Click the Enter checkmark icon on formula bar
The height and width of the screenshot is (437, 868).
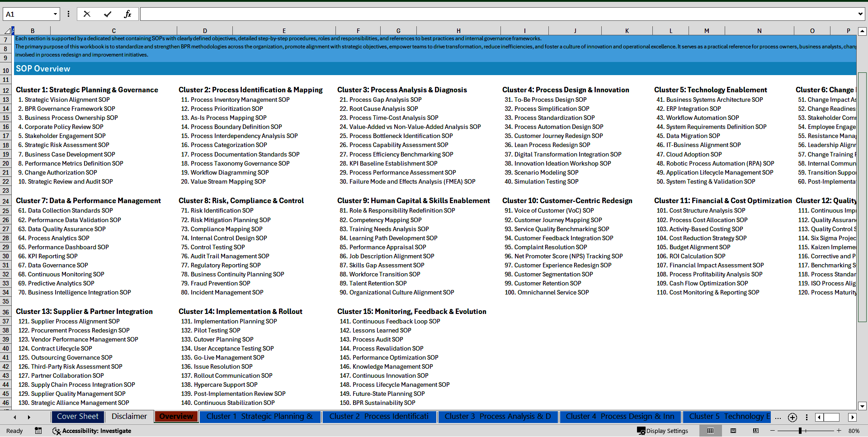(x=107, y=14)
